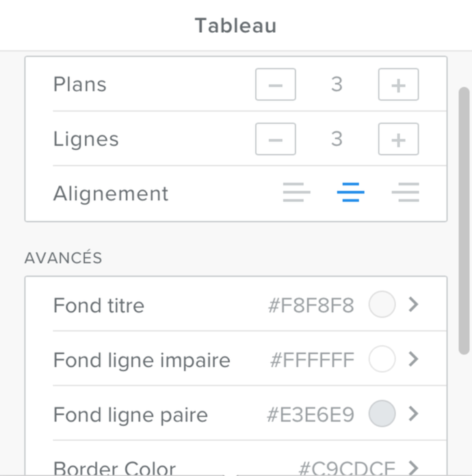Open Fond titre color swatch
472x476 pixels.
pyautogui.click(x=382, y=305)
